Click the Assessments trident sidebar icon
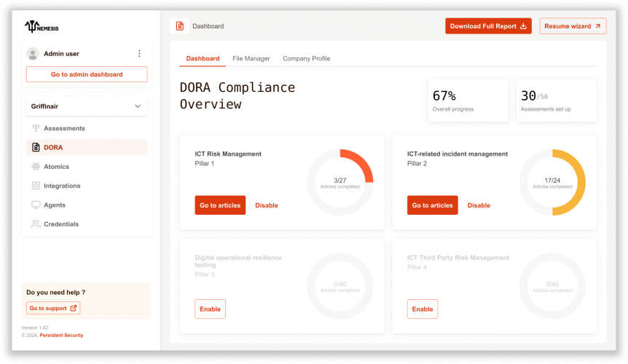628x364 pixels. (x=36, y=128)
